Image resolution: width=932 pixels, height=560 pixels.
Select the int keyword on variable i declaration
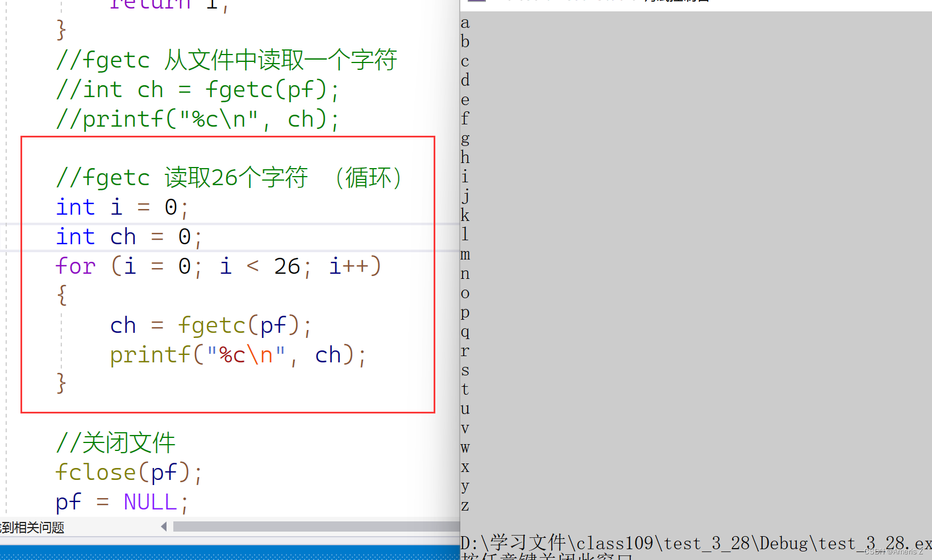74,207
